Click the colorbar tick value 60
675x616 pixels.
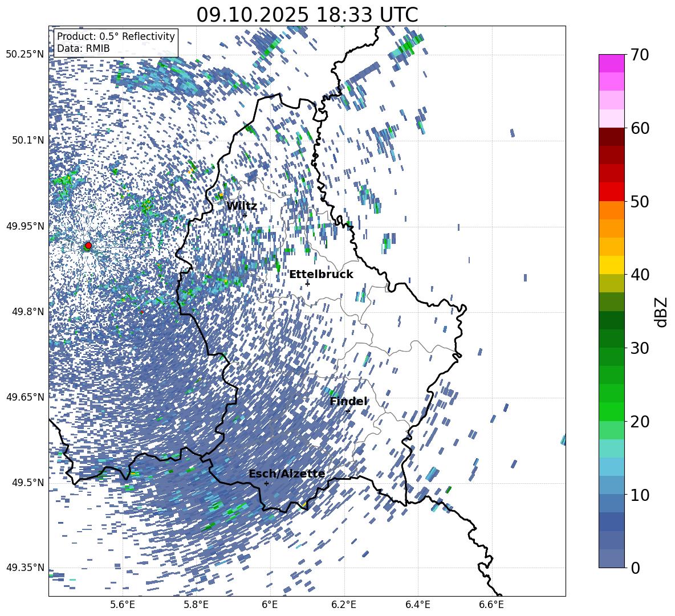640,128
